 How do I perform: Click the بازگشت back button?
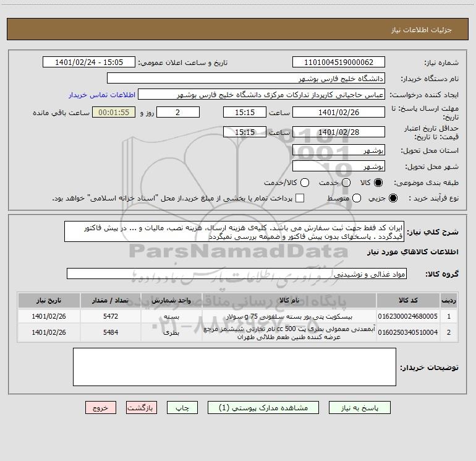click(142, 408)
